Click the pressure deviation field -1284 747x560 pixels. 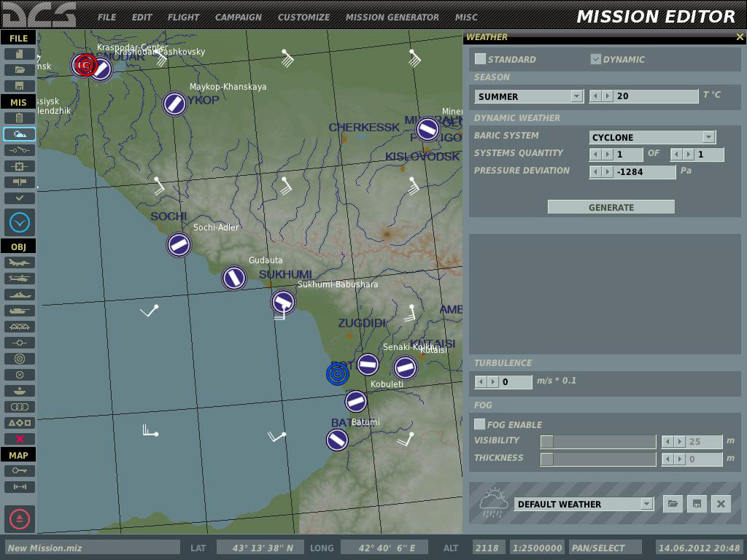pyautogui.click(x=645, y=172)
